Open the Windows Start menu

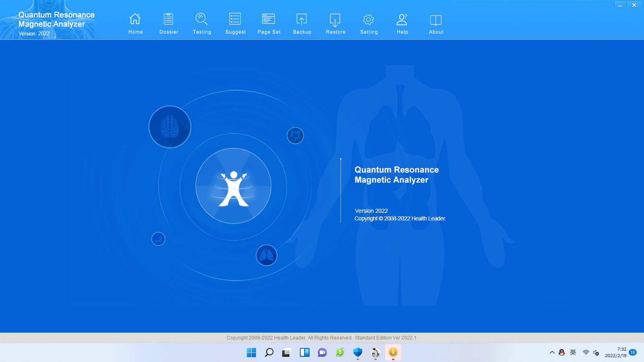pos(251,353)
